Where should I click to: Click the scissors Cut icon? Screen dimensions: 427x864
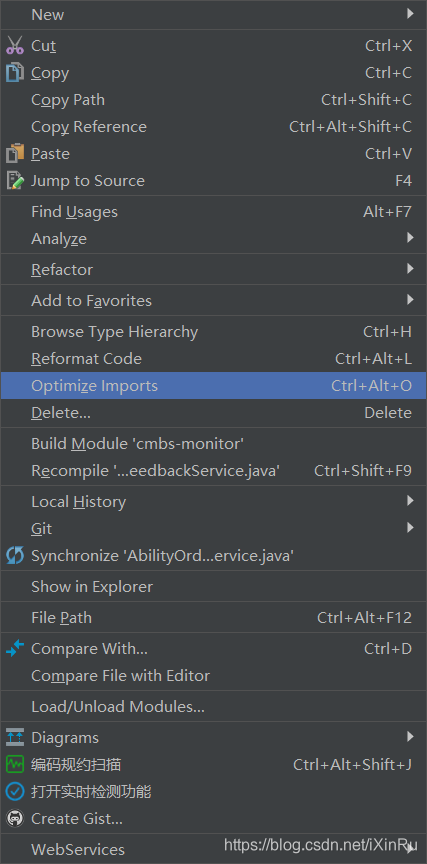click(x=15, y=45)
